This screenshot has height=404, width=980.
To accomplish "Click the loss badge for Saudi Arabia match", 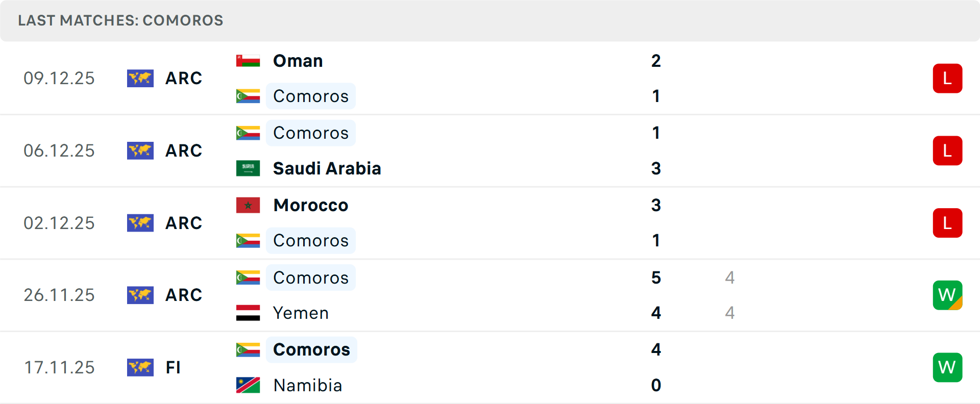I will point(947,150).
